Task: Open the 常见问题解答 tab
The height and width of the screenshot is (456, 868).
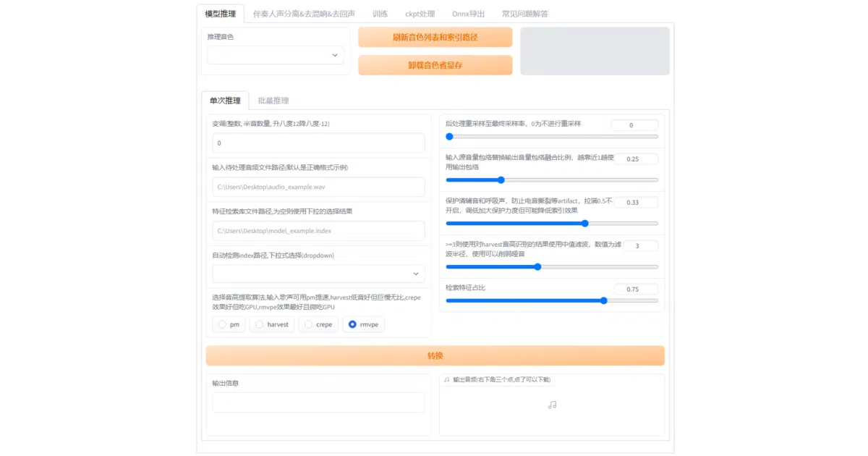Action: click(524, 13)
